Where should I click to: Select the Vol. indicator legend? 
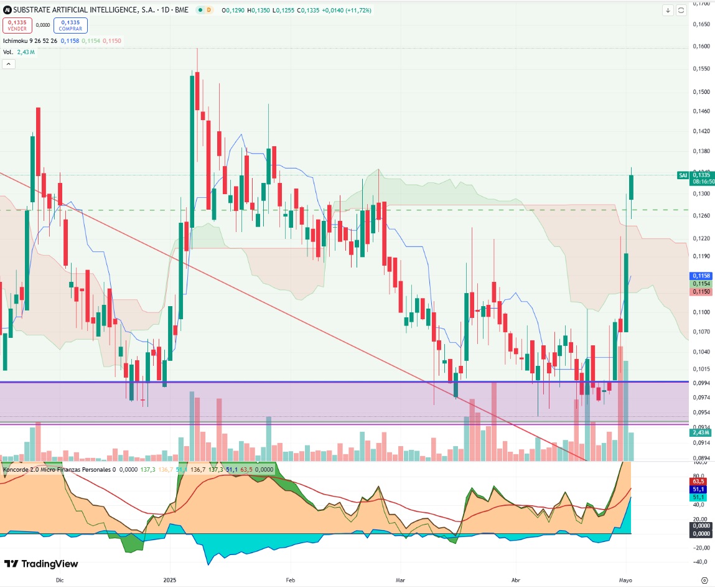pos(7,52)
